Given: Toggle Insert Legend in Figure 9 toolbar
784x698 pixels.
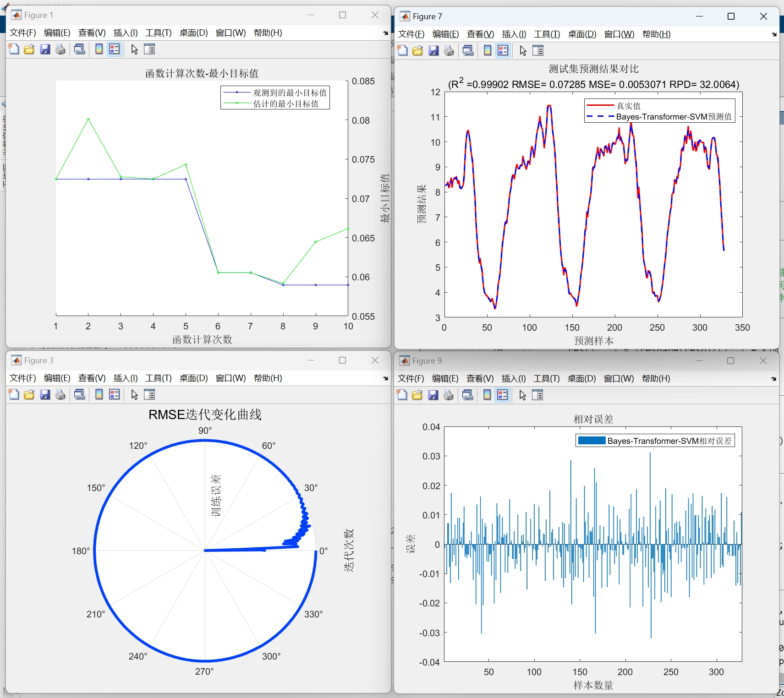Looking at the screenshot, I should click(503, 395).
